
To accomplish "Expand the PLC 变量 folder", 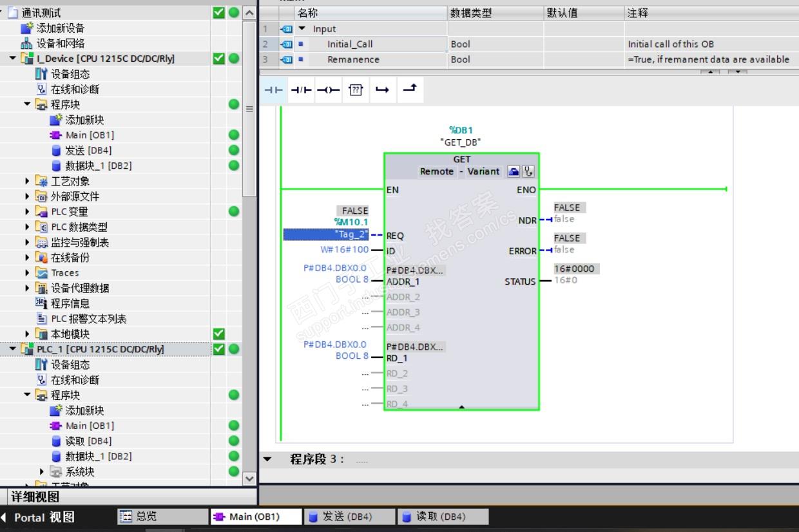I will pyautogui.click(x=27, y=211).
